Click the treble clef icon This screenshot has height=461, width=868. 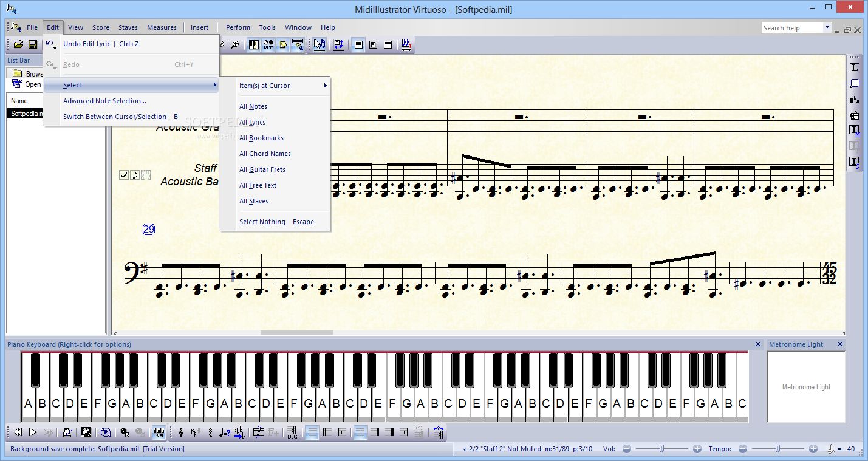[181, 432]
